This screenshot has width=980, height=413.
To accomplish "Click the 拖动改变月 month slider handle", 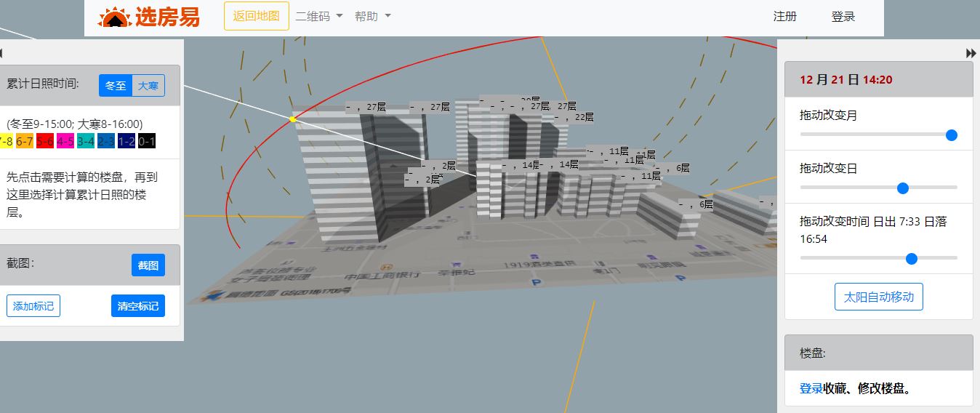I will 951,135.
